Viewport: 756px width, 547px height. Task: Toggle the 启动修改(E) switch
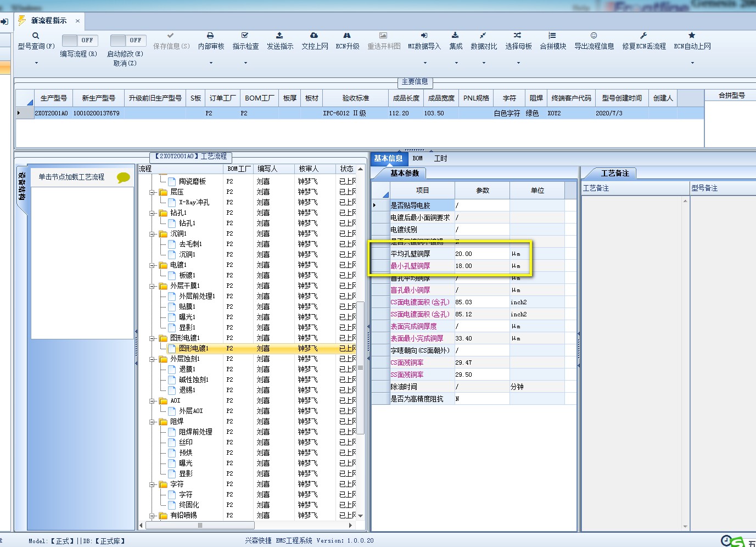(x=128, y=40)
